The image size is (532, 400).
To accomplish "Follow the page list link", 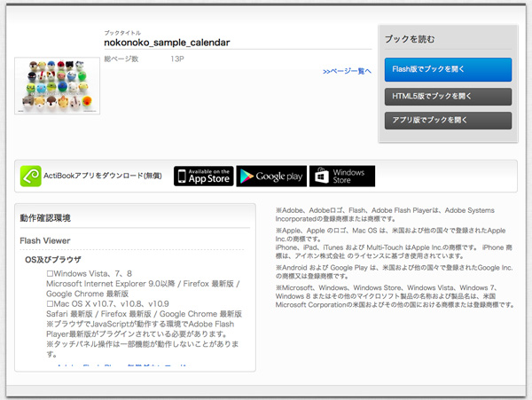I will pos(347,71).
